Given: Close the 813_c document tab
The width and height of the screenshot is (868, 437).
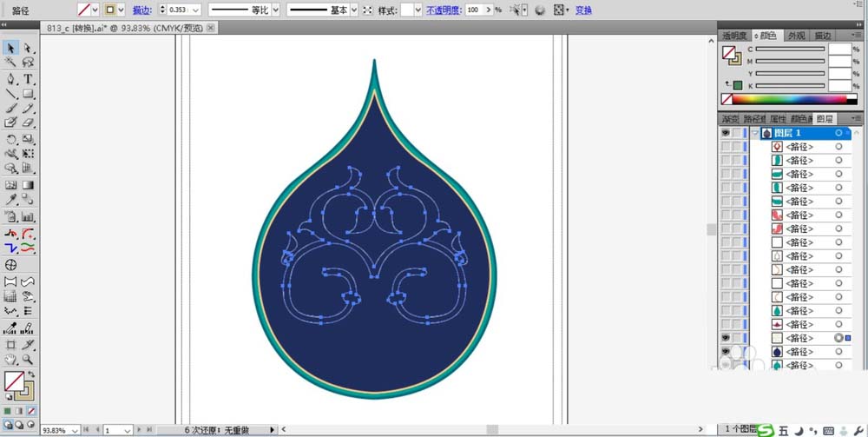Looking at the screenshot, I should [210, 28].
